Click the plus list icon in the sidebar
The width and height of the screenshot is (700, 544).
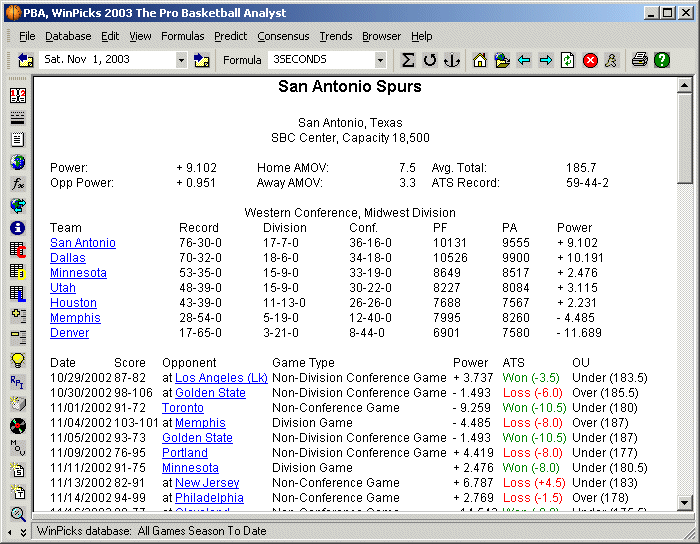click(x=18, y=316)
